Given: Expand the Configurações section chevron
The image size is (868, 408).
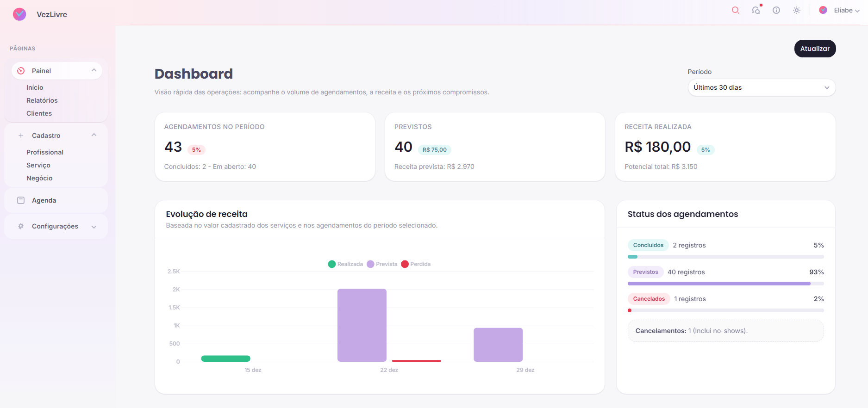Looking at the screenshot, I should coord(94,227).
